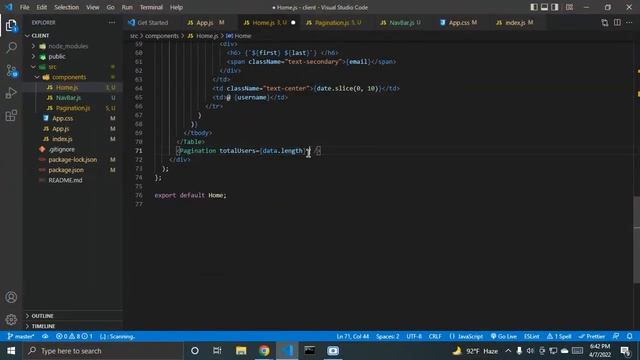Customize layout icon in title bar

(569, 7)
